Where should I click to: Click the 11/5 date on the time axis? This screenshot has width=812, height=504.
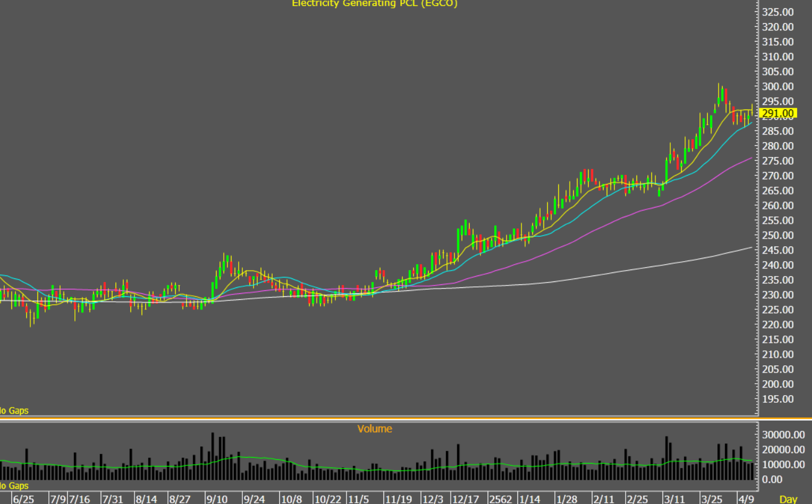click(359, 499)
